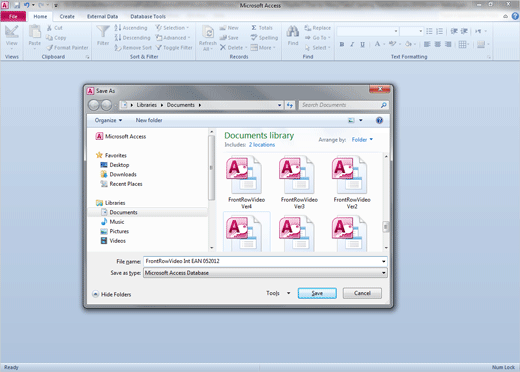Select Microsoft Access in navigation pane
520x372 pixels.
(121, 136)
